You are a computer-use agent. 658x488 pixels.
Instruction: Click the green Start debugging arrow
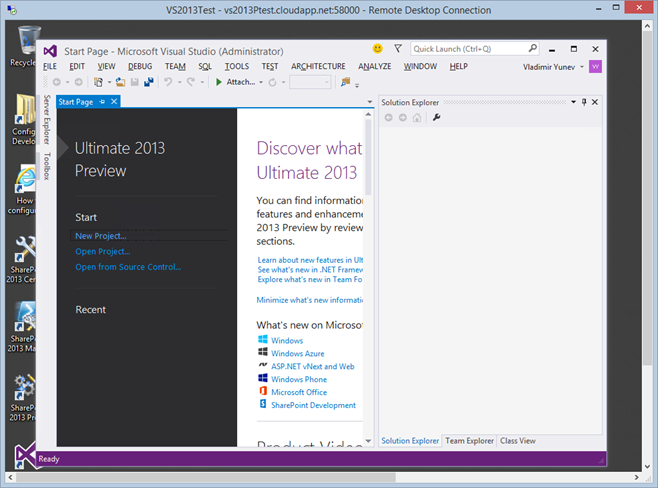(219, 82)
